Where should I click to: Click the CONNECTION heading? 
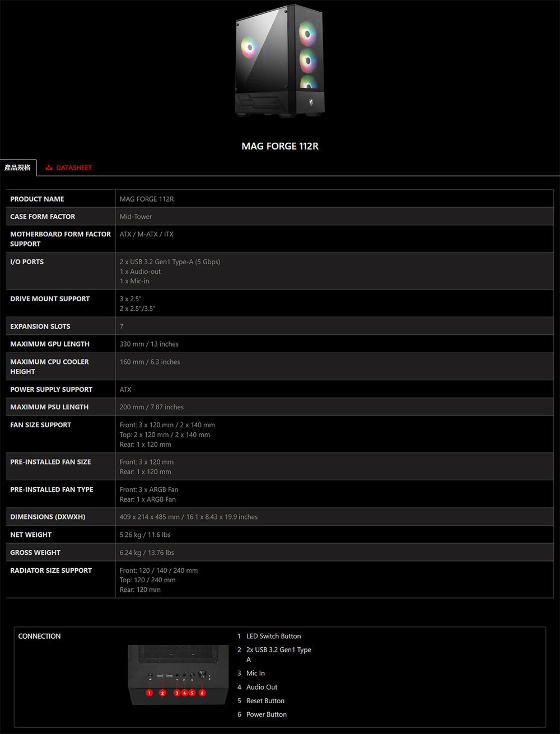click(x=39, y=636)
